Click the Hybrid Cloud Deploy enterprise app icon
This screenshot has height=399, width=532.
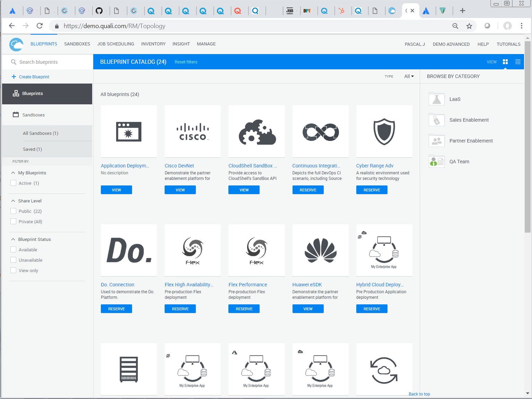pos(384,250)
